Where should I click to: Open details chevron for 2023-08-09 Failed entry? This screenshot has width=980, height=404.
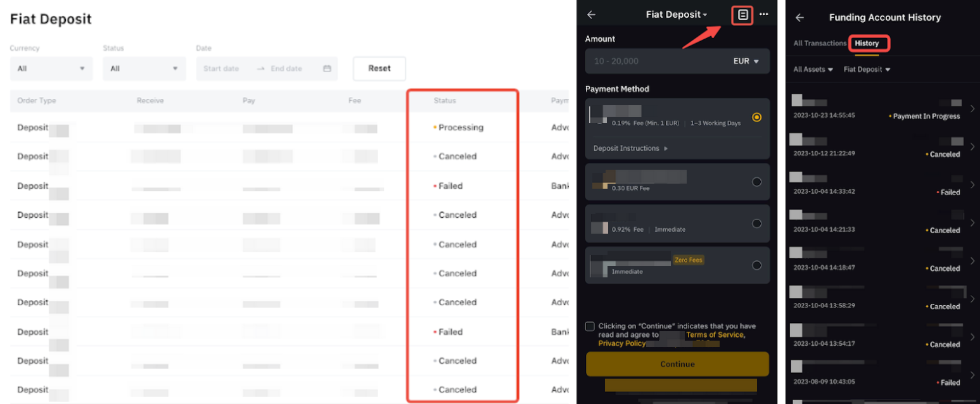(x=972, y=375)
